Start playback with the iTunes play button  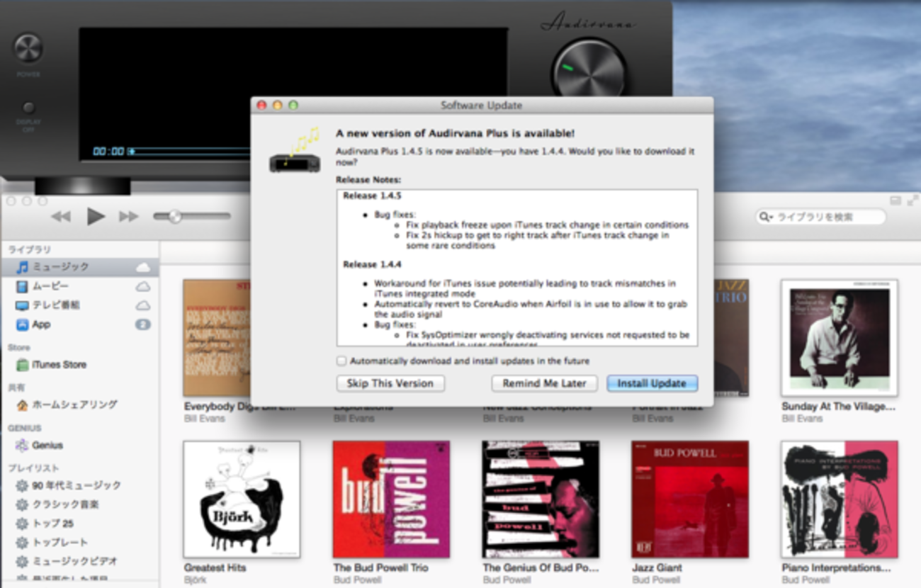[96, 217]
